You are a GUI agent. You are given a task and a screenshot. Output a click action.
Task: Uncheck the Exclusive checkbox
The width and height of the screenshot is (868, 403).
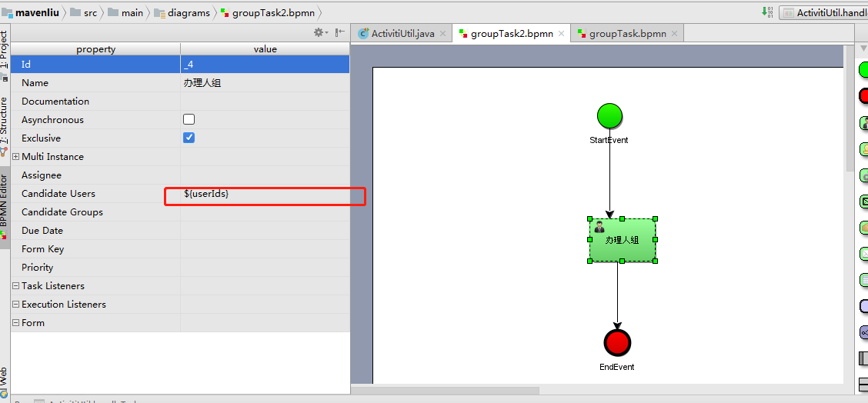[189, 138]
